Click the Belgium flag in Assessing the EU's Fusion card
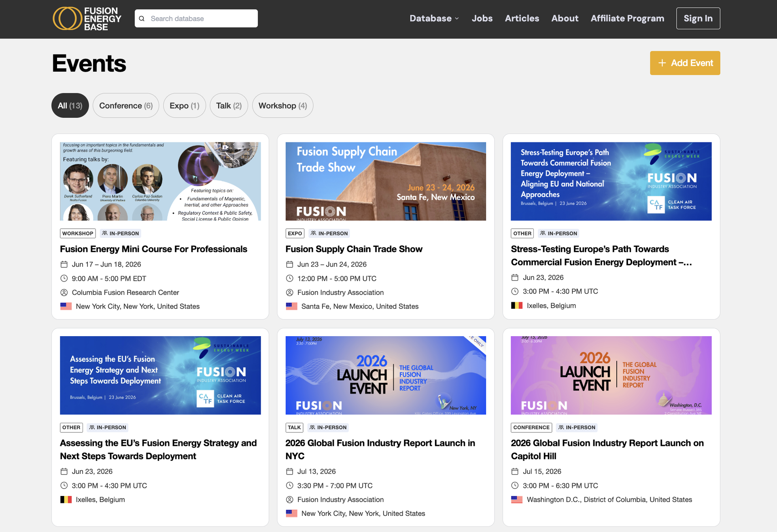 point(66,500)
